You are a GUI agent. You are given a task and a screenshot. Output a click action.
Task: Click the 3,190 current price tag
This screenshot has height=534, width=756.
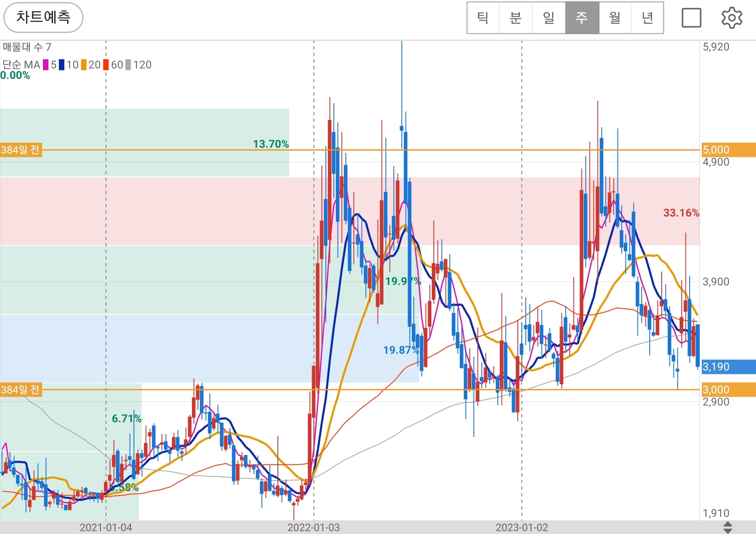click(728, 367)
